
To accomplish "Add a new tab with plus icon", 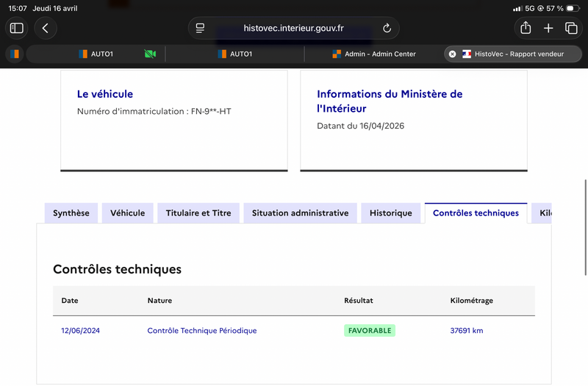I will point(548,28).
